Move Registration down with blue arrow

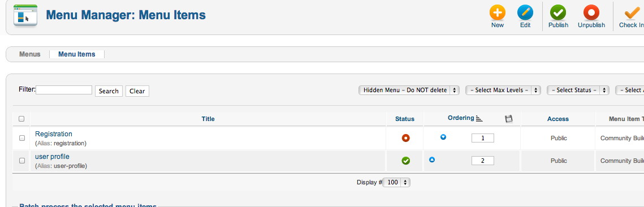click(443, 137)
